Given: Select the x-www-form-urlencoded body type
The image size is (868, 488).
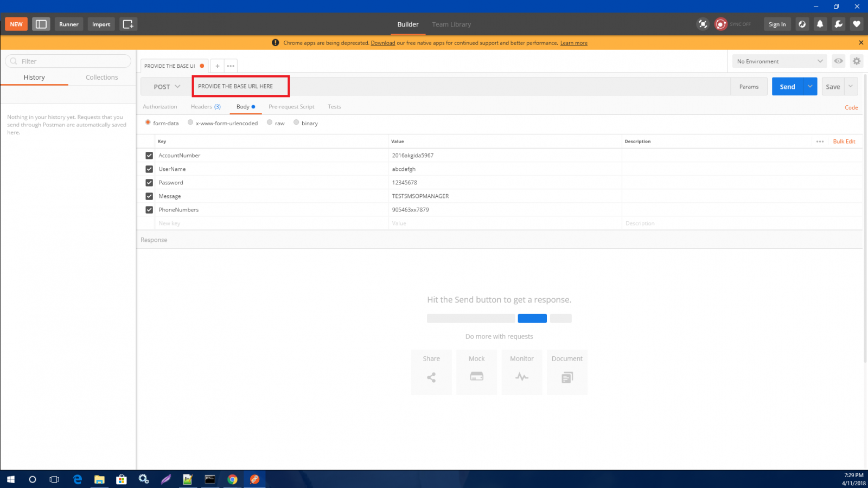Looking at the screenshot, I should (x=190, y=123).
